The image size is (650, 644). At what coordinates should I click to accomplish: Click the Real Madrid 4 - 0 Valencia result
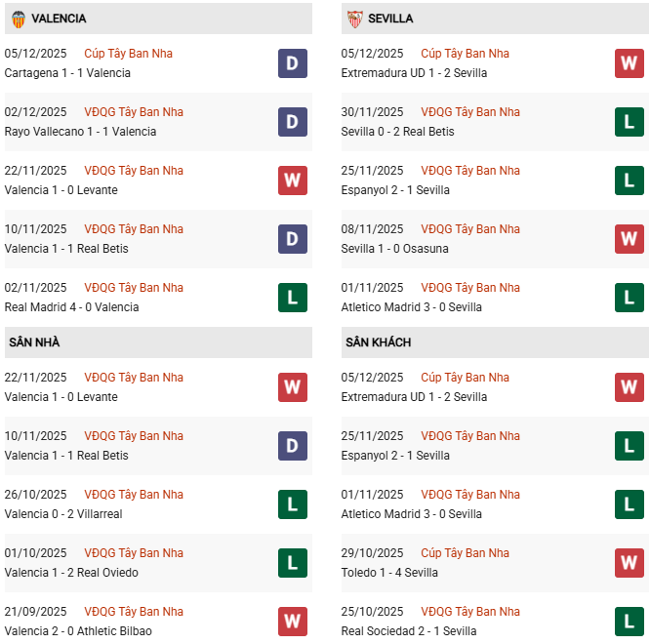[x=71, y=307]
